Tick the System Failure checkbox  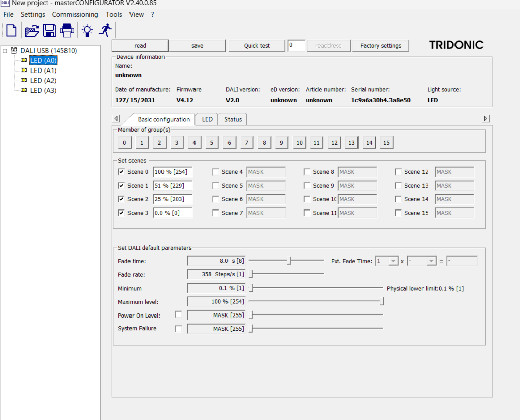178,329
